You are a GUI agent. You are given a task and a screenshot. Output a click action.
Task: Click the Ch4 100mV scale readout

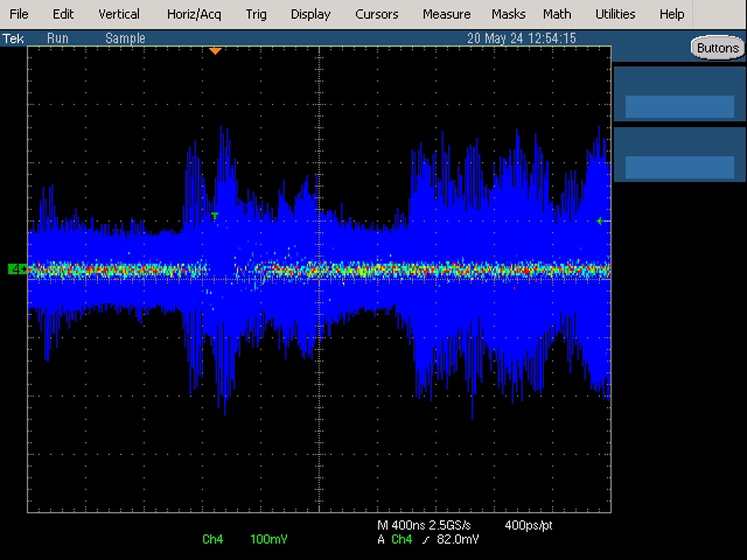click(244, 539)
